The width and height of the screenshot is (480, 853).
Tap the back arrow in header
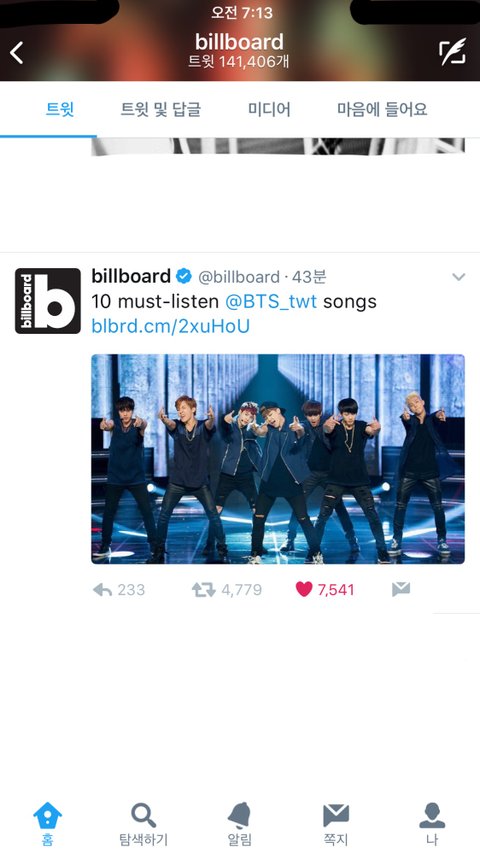click(17, 53)
